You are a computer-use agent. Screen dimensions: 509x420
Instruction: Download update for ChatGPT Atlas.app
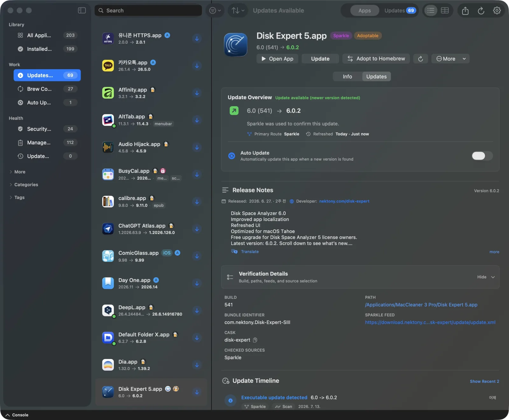(197, 229)
